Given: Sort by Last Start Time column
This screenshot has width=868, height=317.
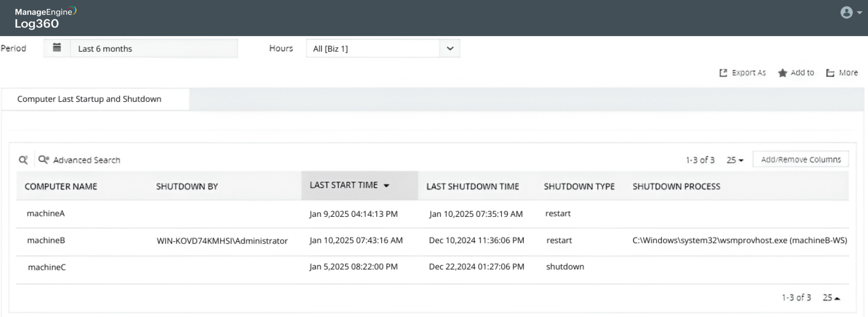Looking at the screenshot, I should 349,186.
